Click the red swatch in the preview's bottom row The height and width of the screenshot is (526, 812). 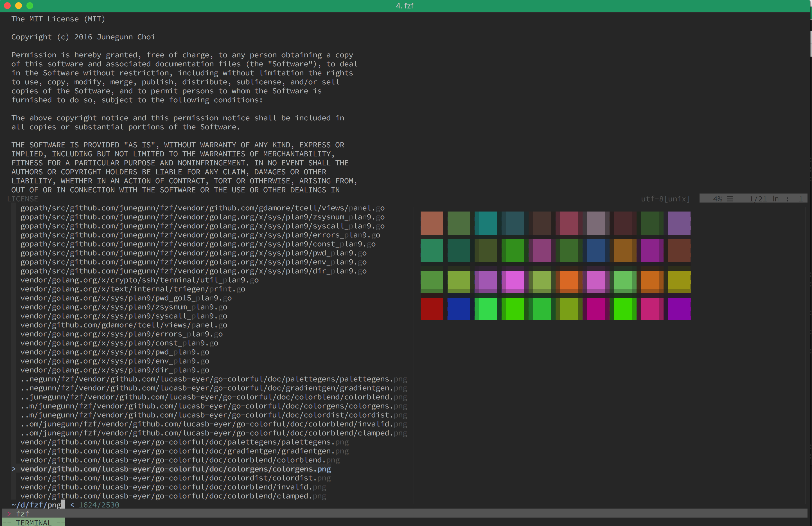click(x=432, y=309)
